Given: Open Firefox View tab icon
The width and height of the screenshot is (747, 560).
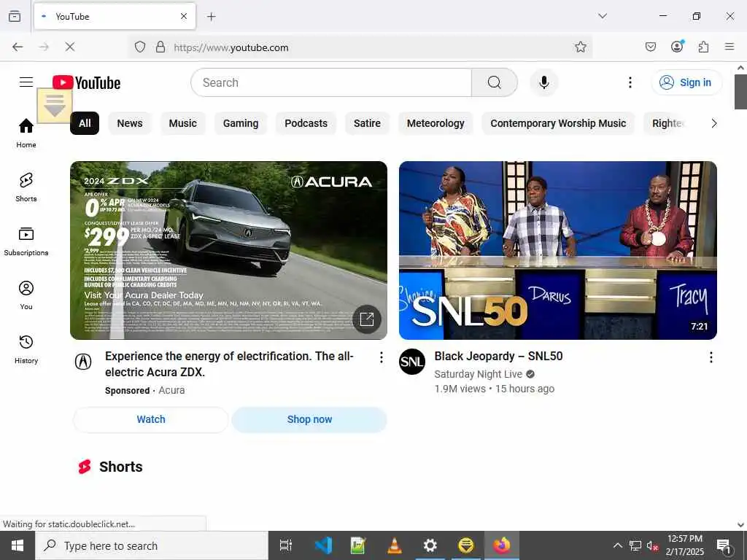Looking at the screenshot, I should pos(15,16).
